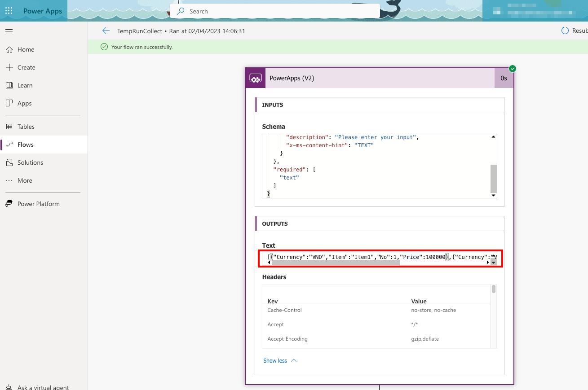The height and width of the screenshot is (390, 588).
Task: Click the no-store, no-cache value
Action: tap(433, 310)
